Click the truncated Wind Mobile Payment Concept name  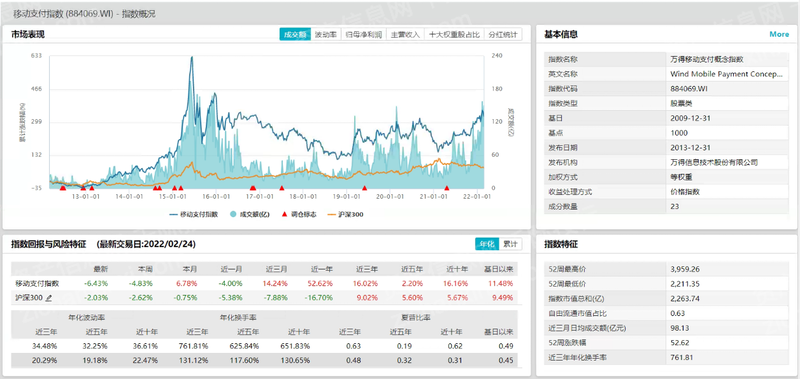coord(726,74)
